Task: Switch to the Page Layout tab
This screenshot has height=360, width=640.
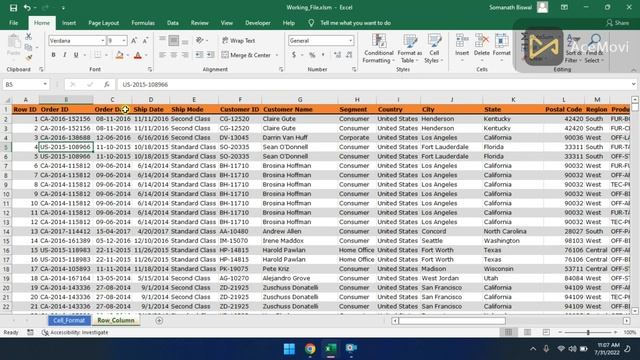Action: [104, 23]
